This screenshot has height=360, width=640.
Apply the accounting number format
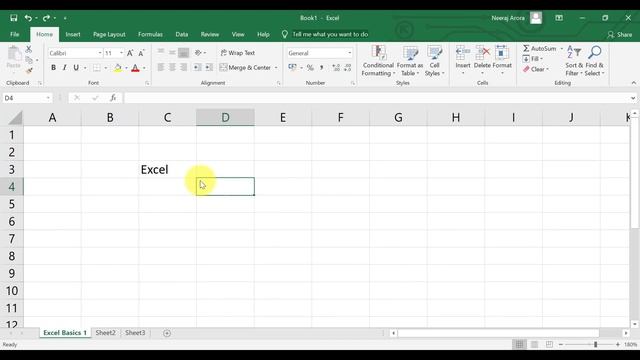coord(292,67)
